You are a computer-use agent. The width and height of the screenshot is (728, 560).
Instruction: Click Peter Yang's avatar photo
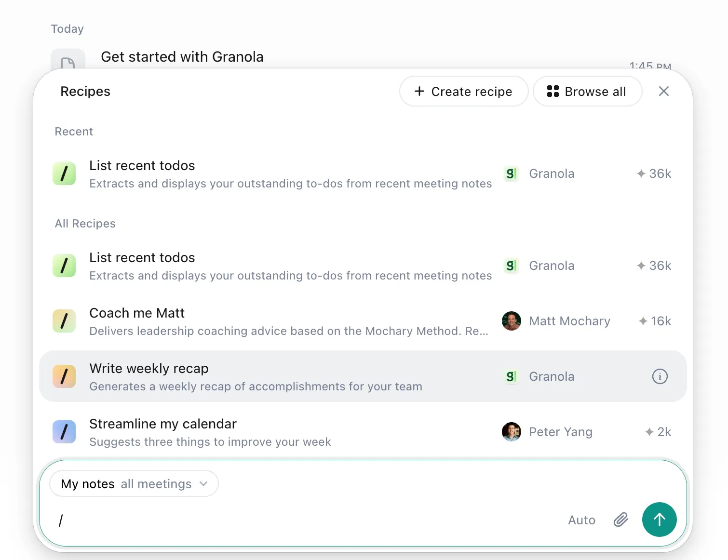point(512,432)
